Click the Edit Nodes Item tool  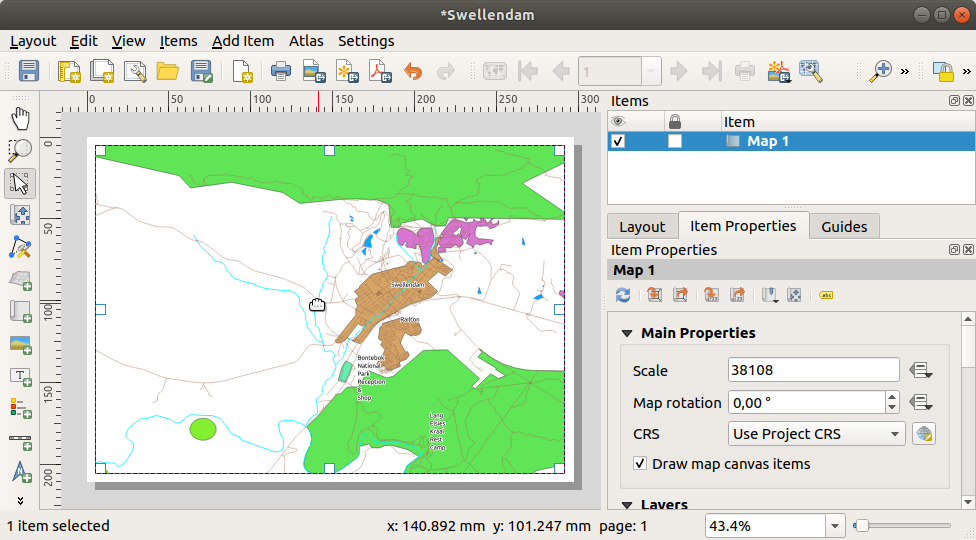click(x=20, y=247)
